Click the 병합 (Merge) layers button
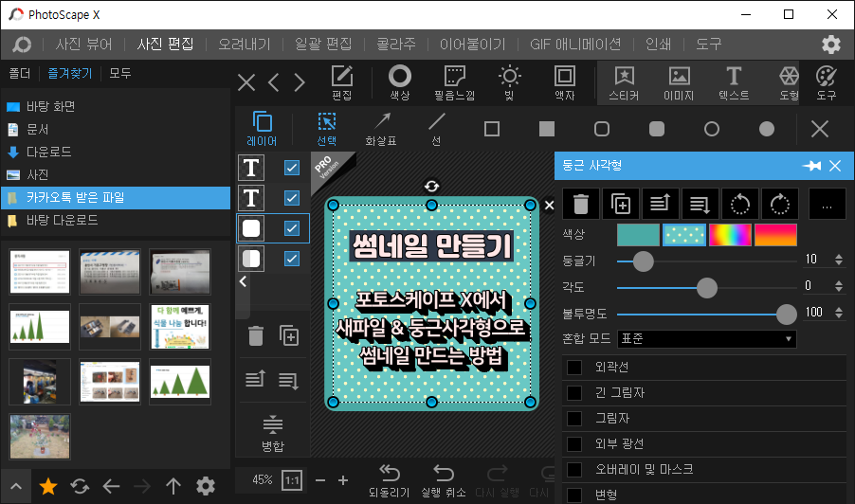Screen dimensions: 855x504 point(273,434)
